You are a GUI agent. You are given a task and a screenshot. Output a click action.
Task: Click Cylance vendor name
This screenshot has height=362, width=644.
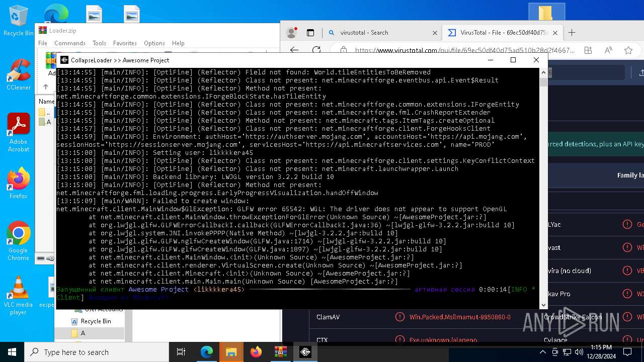555,340
